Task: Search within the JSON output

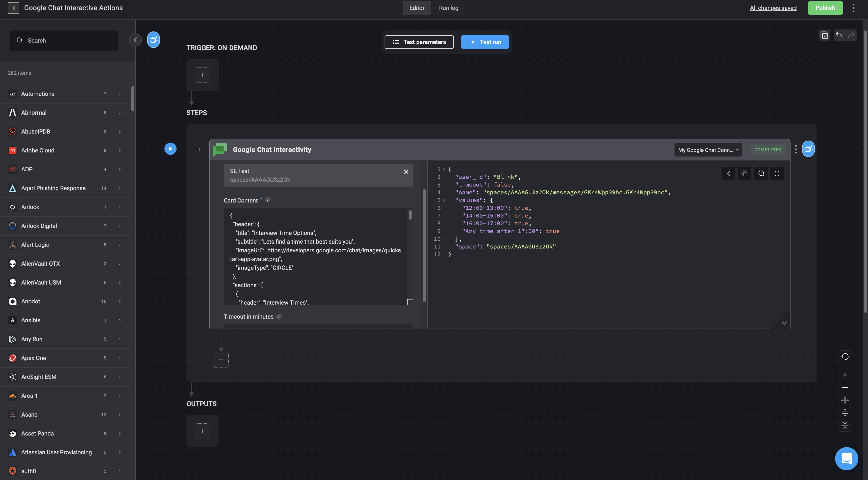Action: tap(761, 174)
